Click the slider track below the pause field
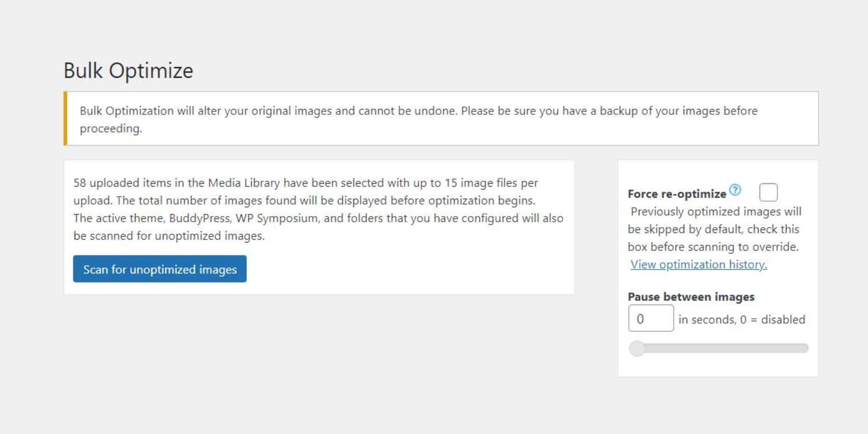Screen dimensions: 868x434 coord(723,348)
